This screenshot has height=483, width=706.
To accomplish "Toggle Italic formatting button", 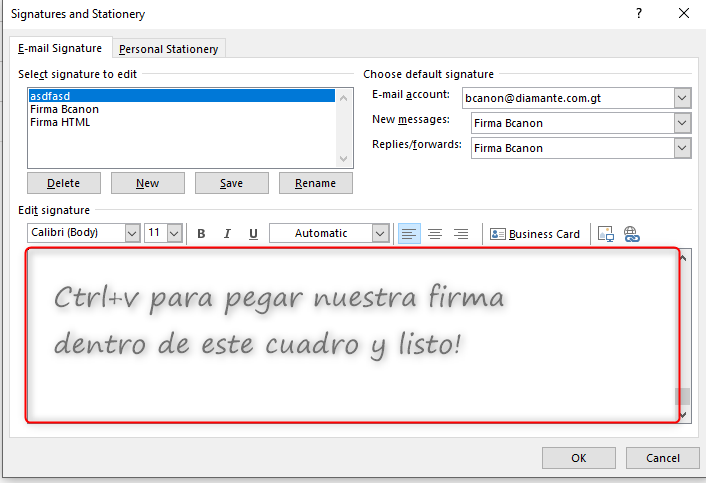I will coord(227,234).
